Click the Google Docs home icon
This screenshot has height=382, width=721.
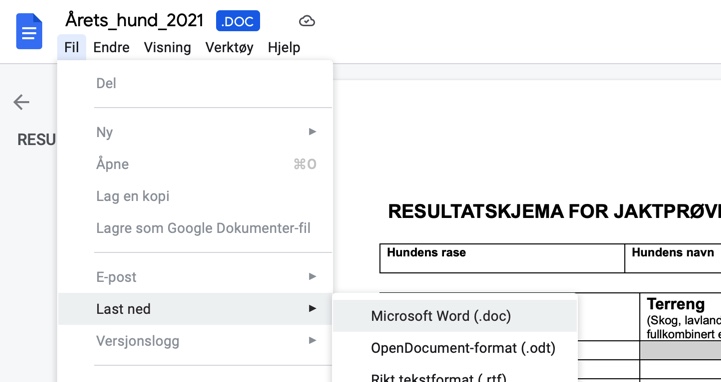point(29,31)
